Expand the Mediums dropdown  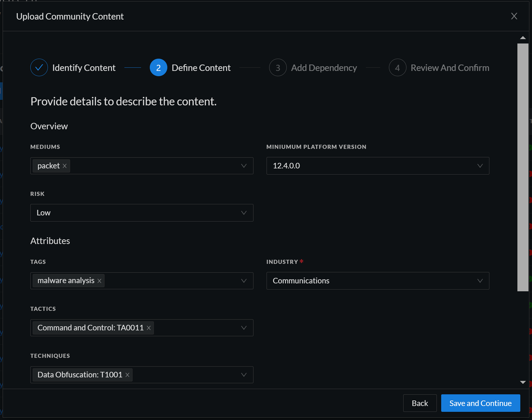tap(244, 166)
